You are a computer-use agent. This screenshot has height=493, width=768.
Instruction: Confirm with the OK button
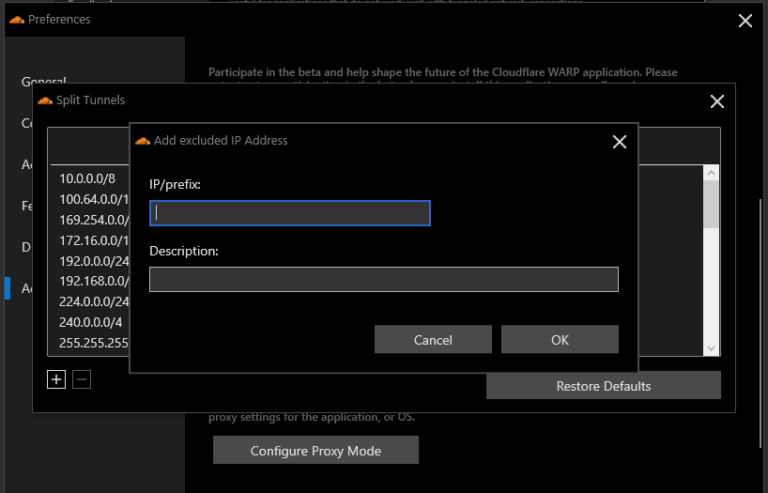pyautogui.click(x=559, y=340)
